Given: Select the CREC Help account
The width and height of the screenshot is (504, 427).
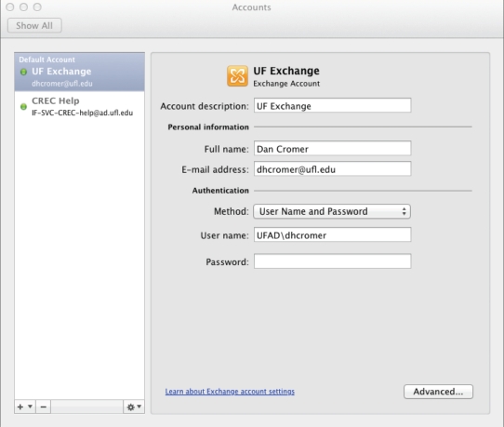Looking at the screenshot, I should 79,106.
